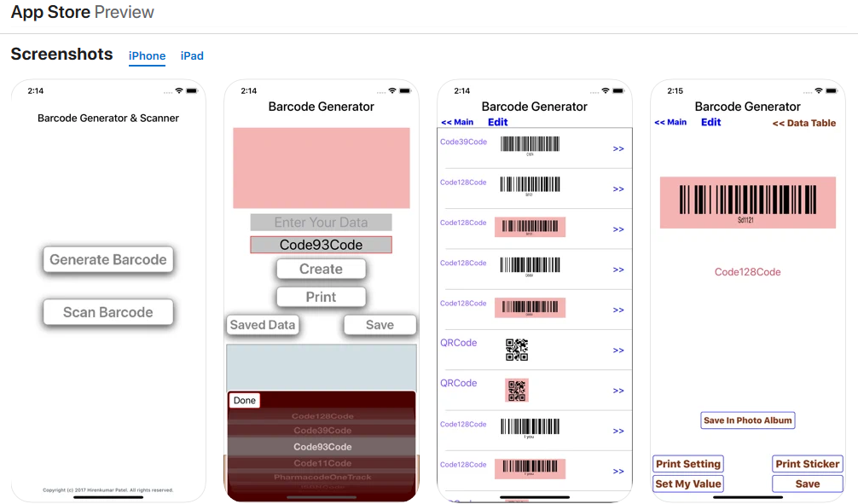Click the large Sd1121 barcode on pink
858x504 pixels.
click(x=747, y=202)
